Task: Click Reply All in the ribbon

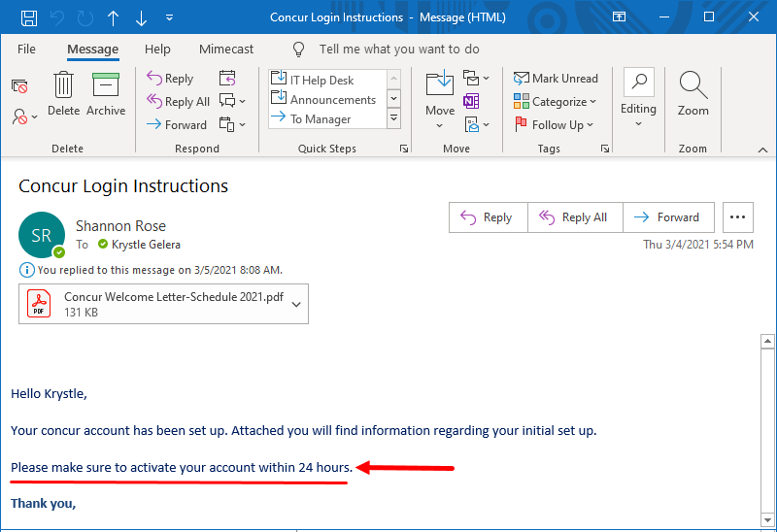Action: click(179, 102)
